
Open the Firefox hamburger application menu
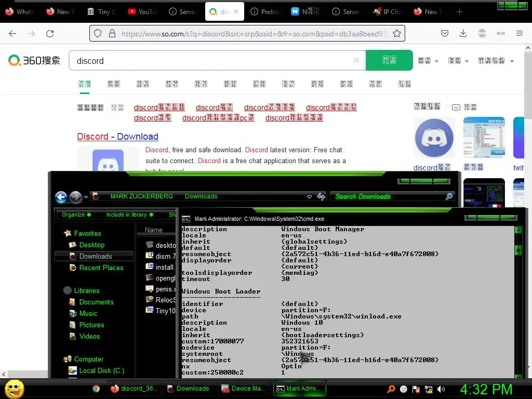519,33
